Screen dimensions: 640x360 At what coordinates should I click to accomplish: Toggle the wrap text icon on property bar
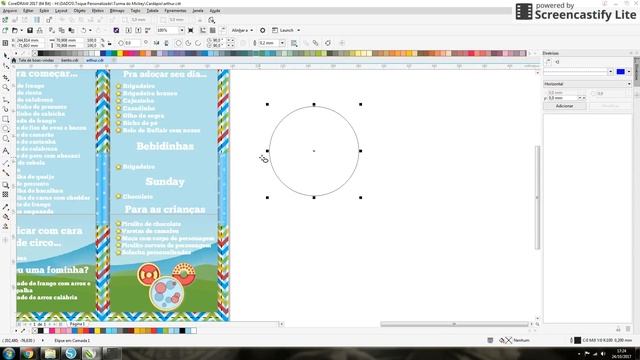point(294,43)
